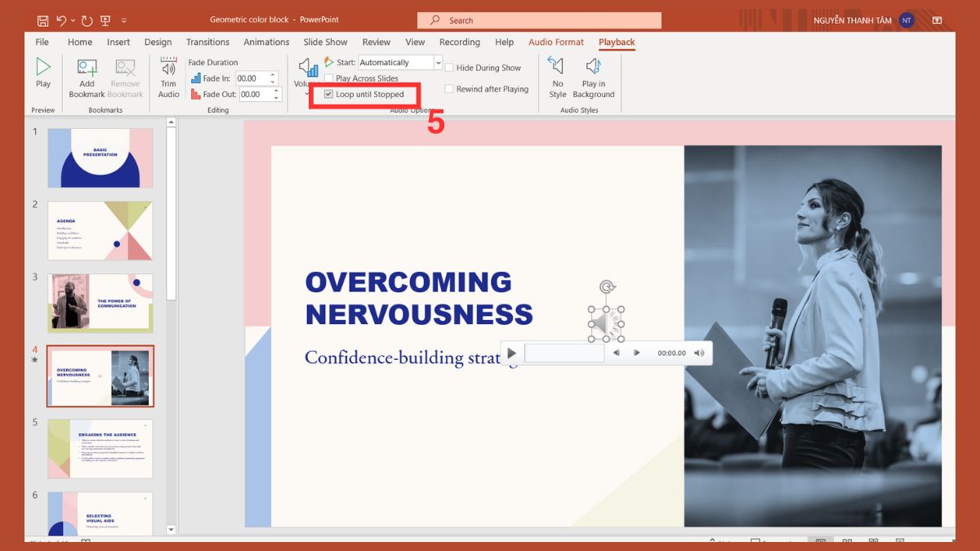
Task: Open the Animations ribbon tab
Action: click(x=266, y=42)
